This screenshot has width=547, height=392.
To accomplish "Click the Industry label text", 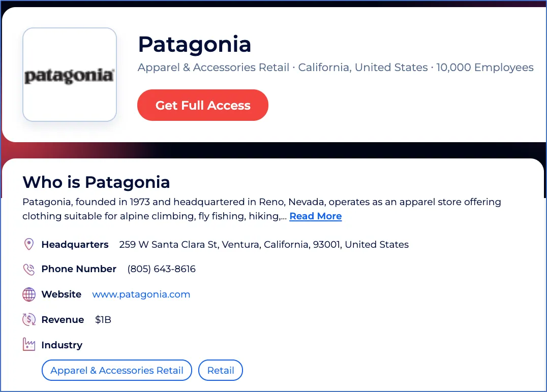I will click(x=62, y=345).
